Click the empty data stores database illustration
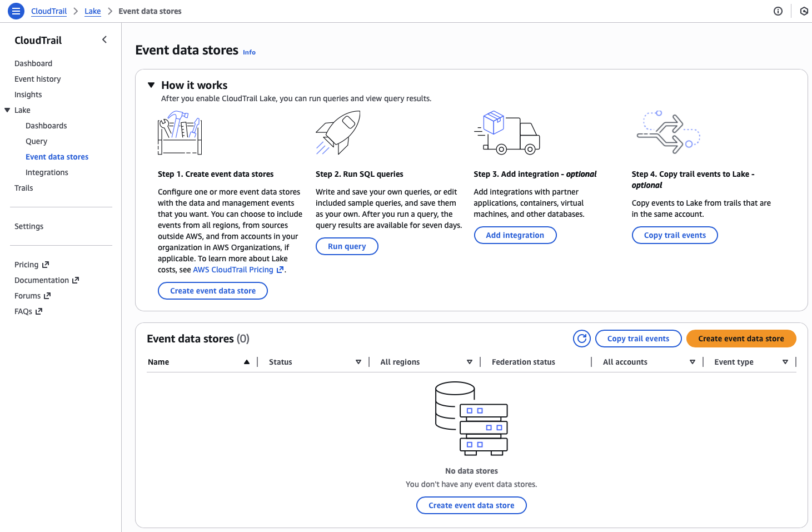 point(471,419)
